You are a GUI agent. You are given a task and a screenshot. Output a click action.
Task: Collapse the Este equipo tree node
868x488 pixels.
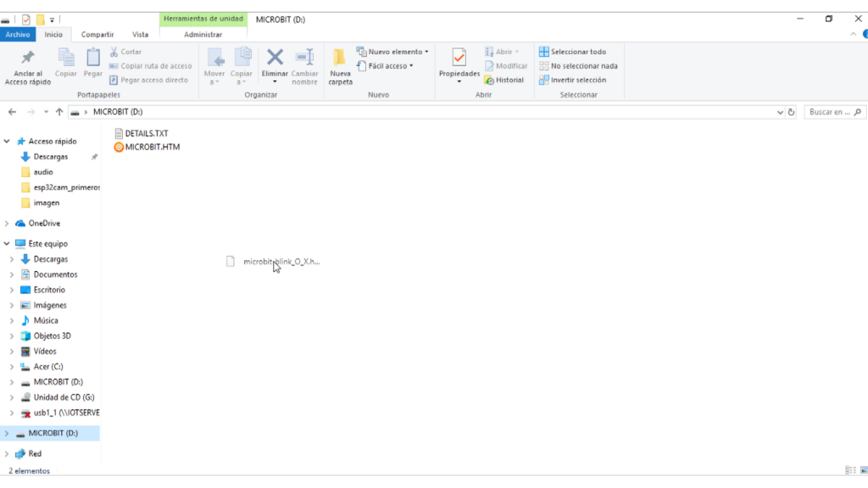coord(8,244)
